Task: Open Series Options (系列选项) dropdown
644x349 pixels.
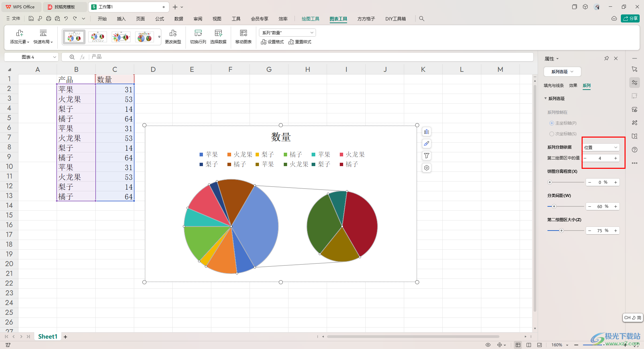Action: click(562, 72)
